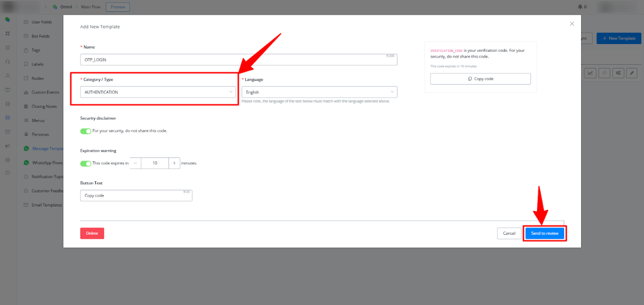Viewport: 644px width, 305px height.
Task: Close the Add New Template dialog
Action: click(x=572, y=24)
